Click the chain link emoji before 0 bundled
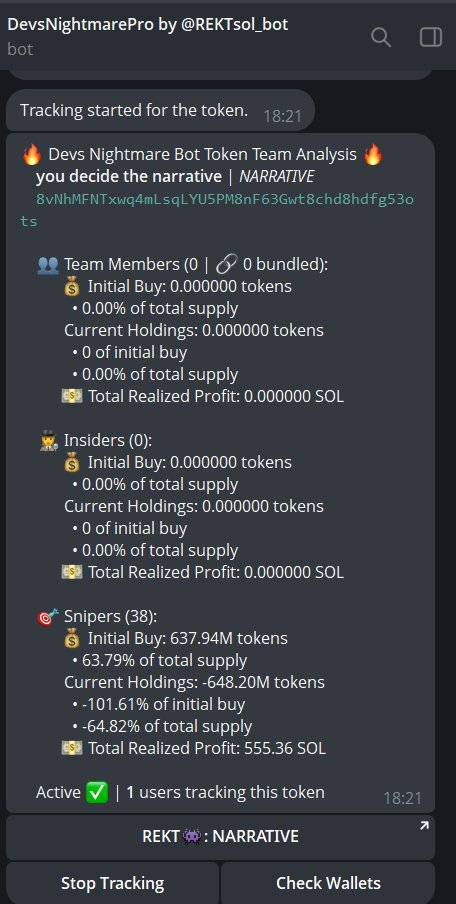The image size is (456, 904). pos(227,265)
